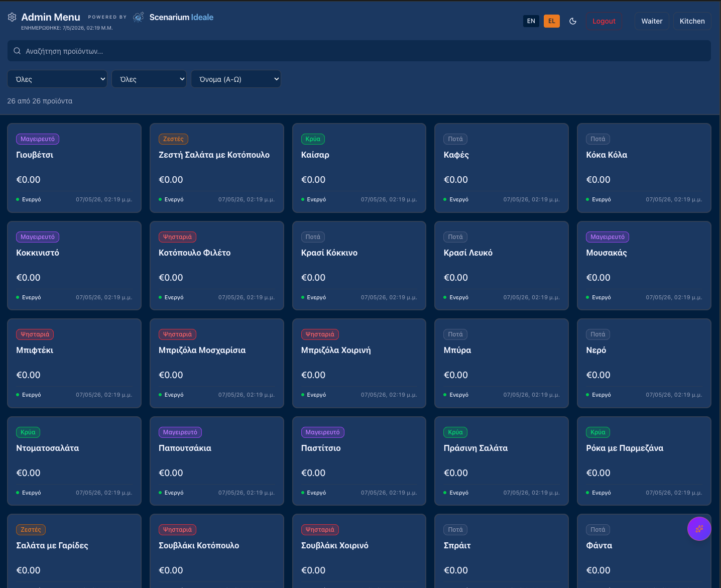
Task: Open the Πράσινη Σαλάτα product
Action: tap(502, 461)
